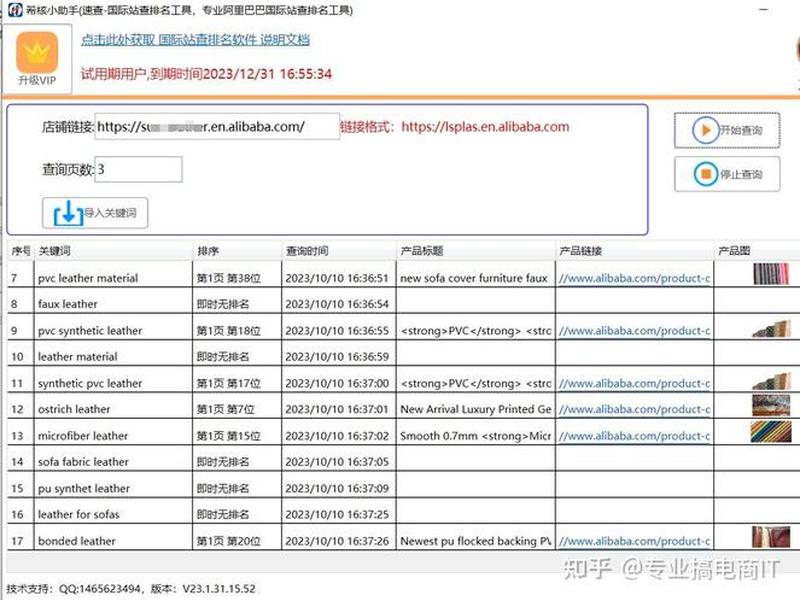
Task: Open product link for microfiber leather
Action: (634, 436)
